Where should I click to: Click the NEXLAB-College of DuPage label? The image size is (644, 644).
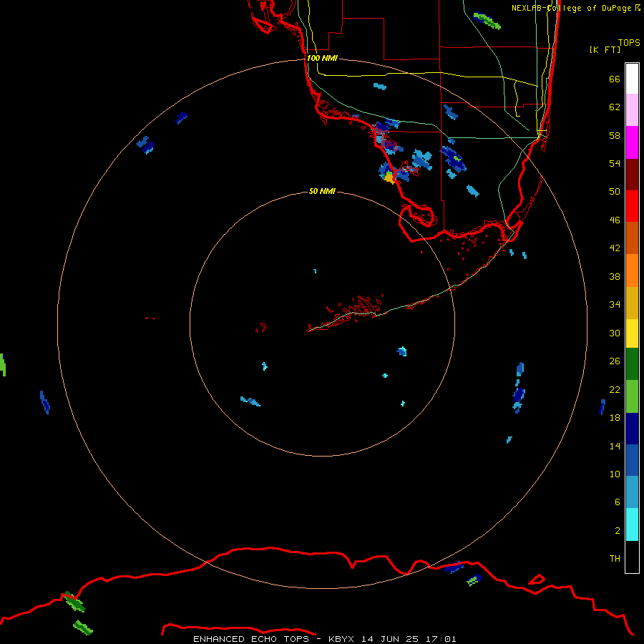tap(572, 8)
